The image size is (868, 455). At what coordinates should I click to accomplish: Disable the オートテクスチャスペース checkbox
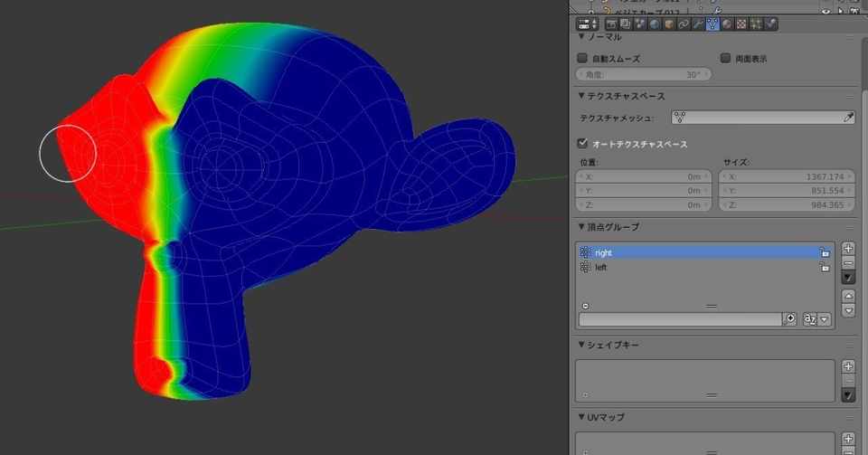point(582,143)
